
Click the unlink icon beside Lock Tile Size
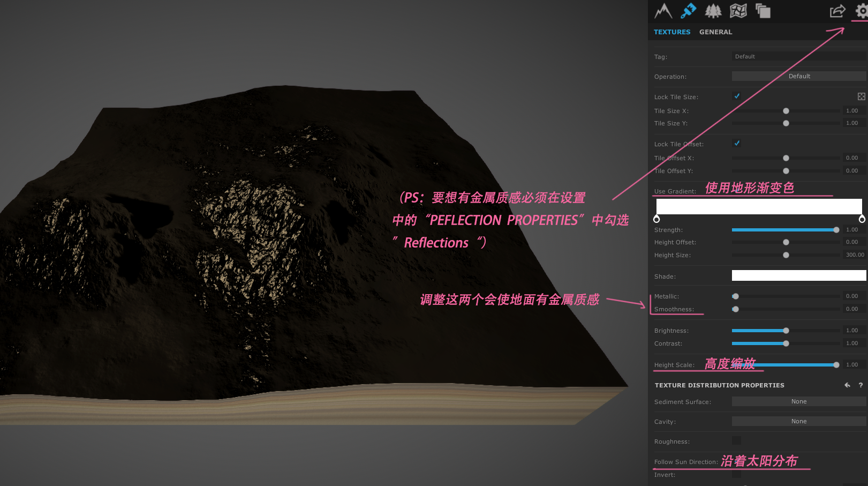[x=861, y=96]
